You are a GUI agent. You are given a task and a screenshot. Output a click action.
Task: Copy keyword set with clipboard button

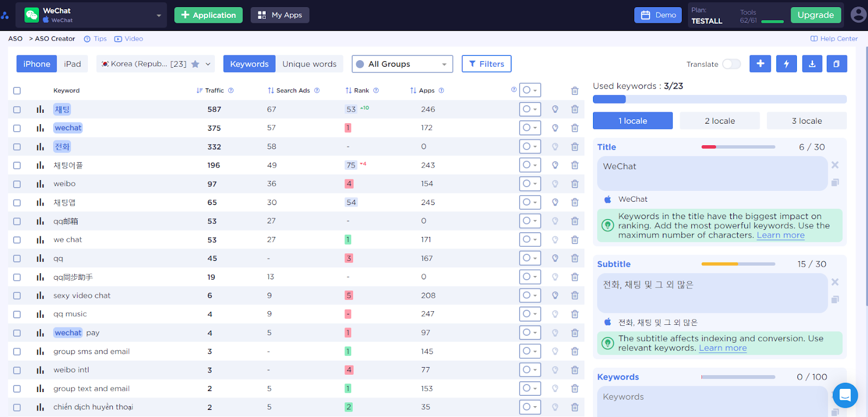837,63
